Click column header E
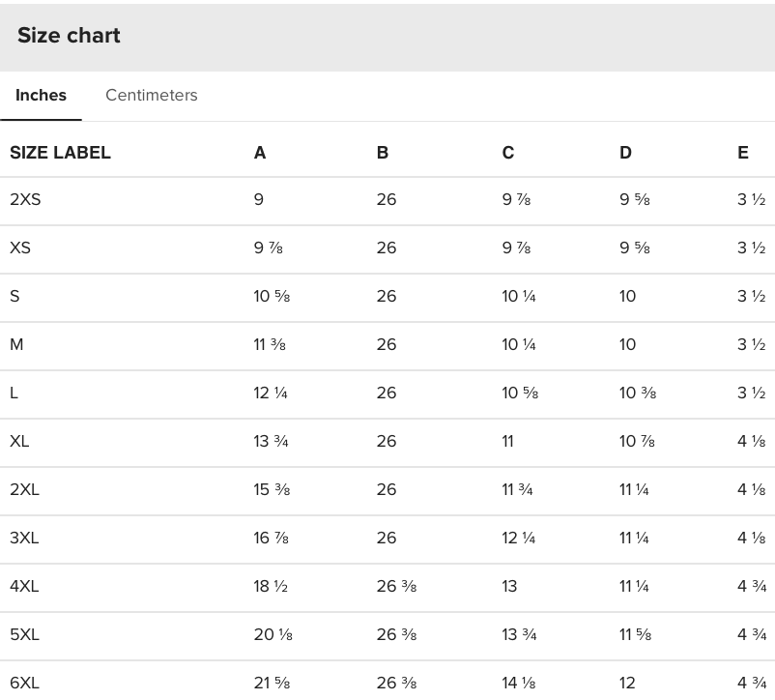775x700 pixels. (742, 153)
